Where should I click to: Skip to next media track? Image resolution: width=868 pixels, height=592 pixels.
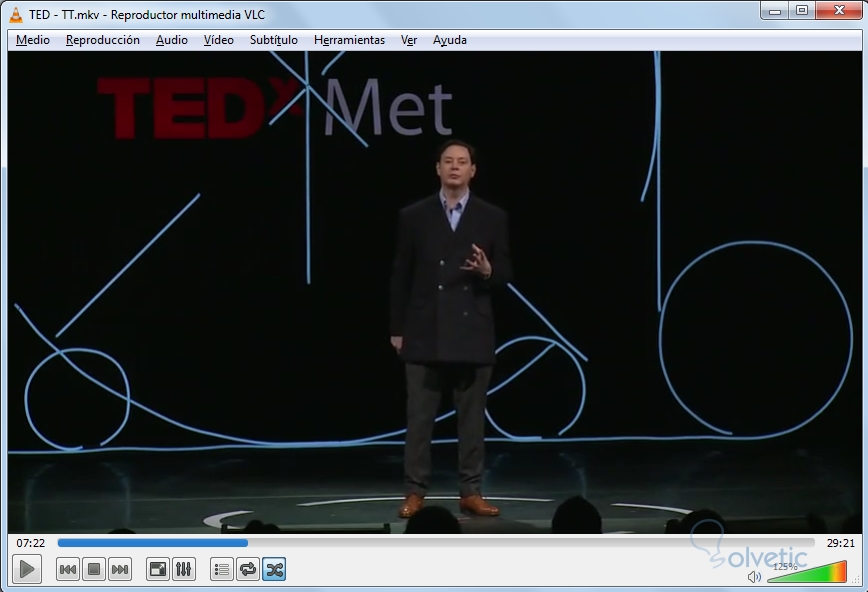[x=120, y=569]
